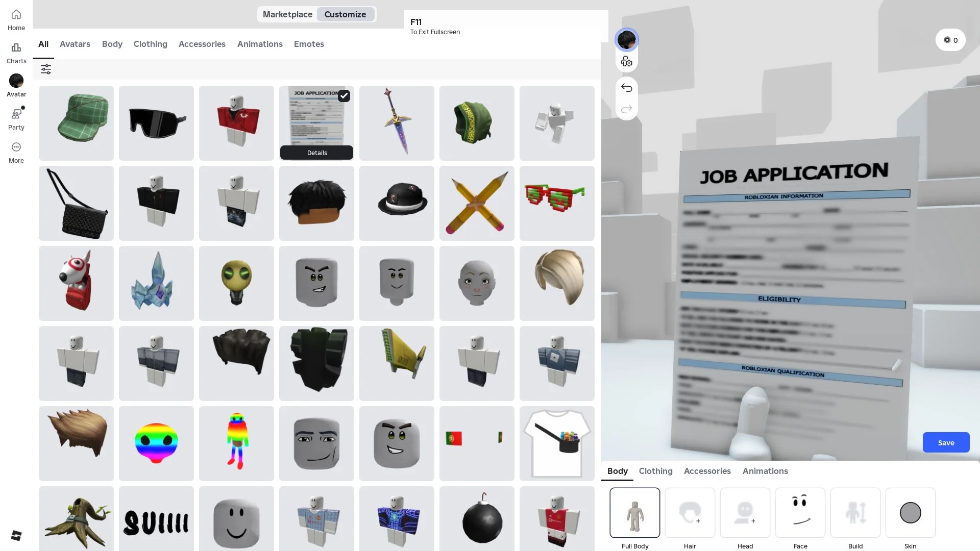The height and width of the screenshot is (551, 980).
Task: Click the undo arrow icon
Action: [x=627, y=88]
